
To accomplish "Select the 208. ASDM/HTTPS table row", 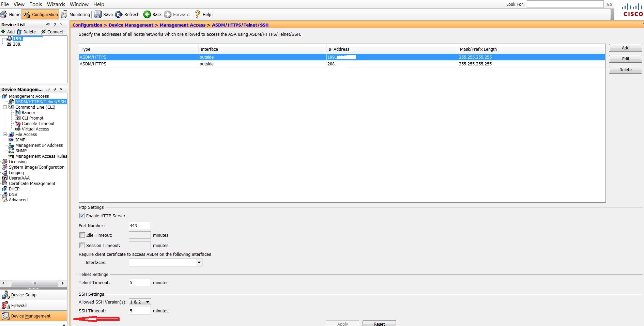I will coord(342,64).
